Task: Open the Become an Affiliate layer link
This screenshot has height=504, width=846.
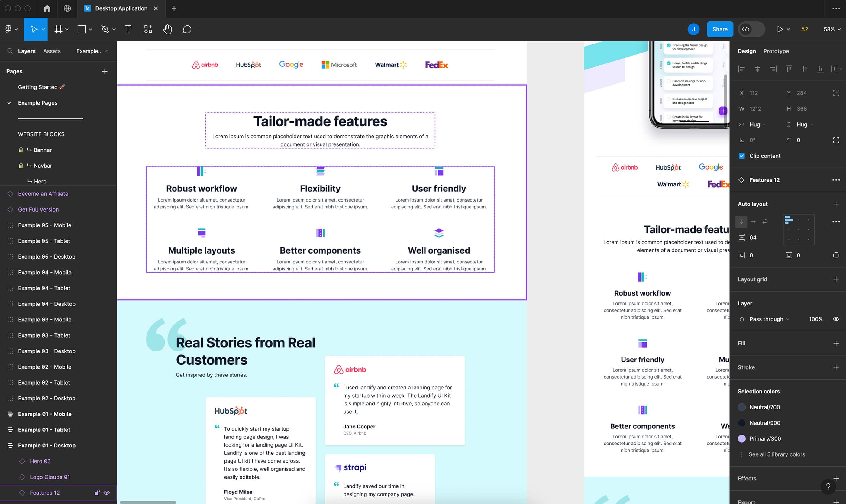Action: tap(43, 194)
